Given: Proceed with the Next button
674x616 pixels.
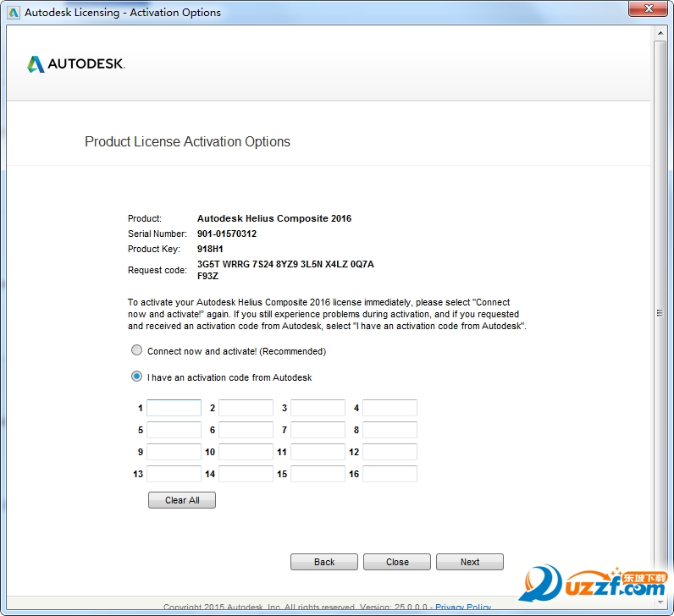Looking at the screenshot, I should tap(470, 562).
